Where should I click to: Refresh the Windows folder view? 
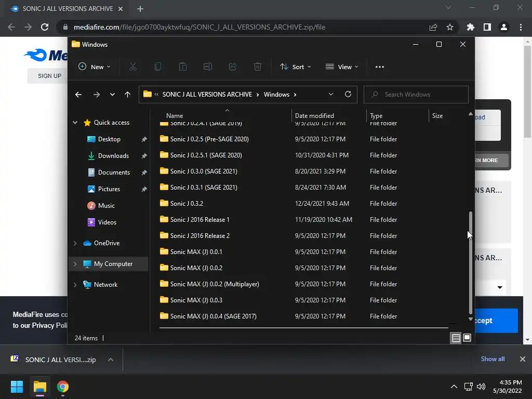click(348, 95)
